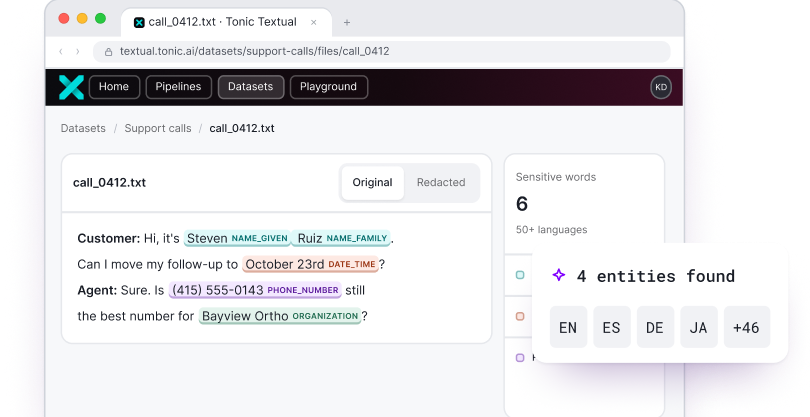
Task: Open the KD user avatar menu
Action: point(661,87)
